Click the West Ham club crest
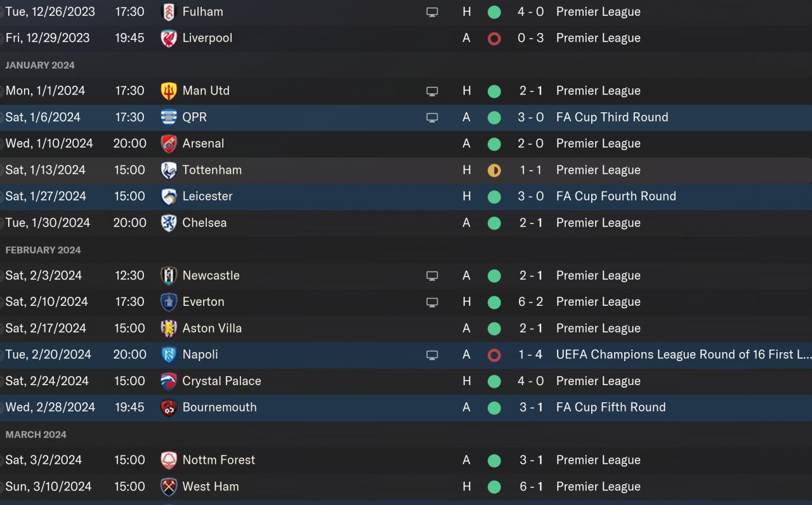 (x=169, y=487)
